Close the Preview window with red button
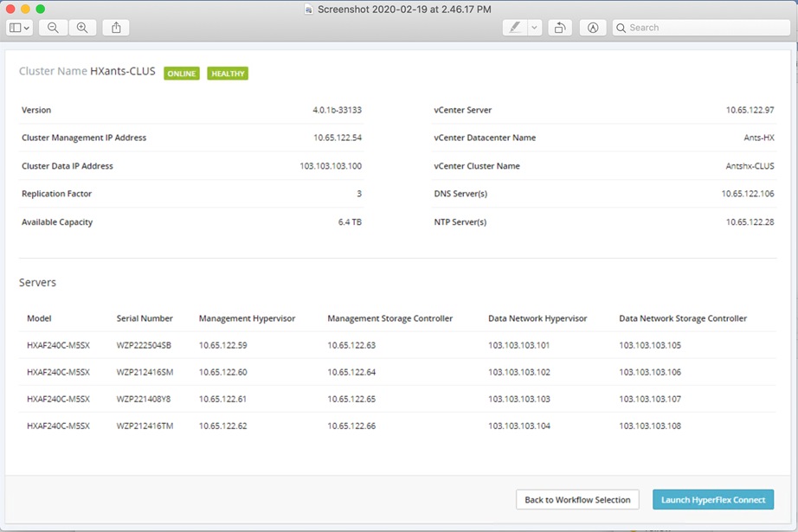This screenshot has width=798, height=532. pyautogui.click(x=10, y=10)
